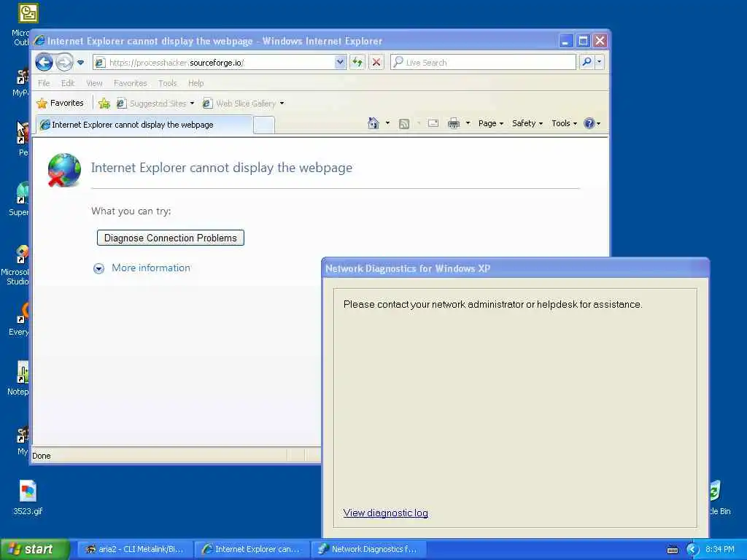
Task: Open the File menu
Action: [x=44, y=83]
